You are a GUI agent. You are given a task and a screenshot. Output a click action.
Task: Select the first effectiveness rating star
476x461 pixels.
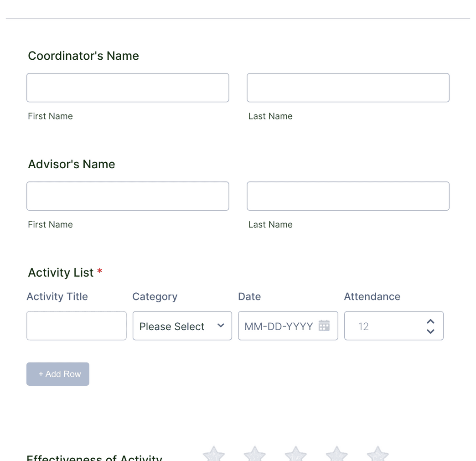(x=213, y=455)
